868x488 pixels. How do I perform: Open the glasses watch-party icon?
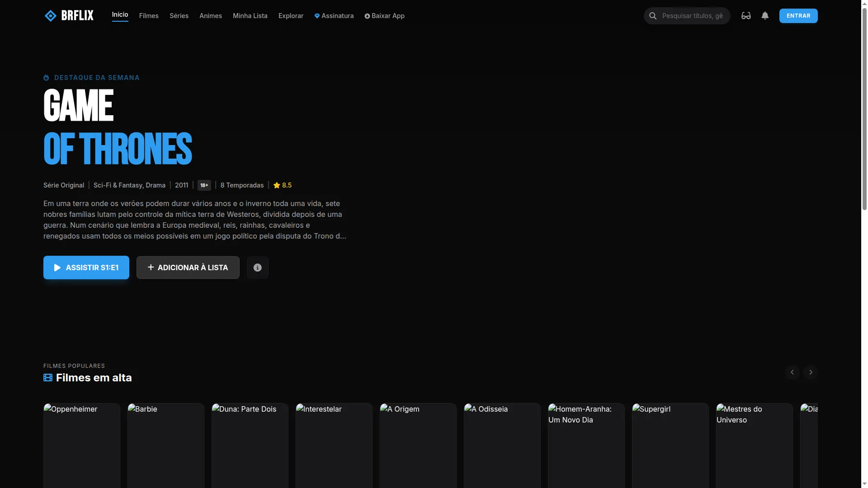tap(746, 16)
